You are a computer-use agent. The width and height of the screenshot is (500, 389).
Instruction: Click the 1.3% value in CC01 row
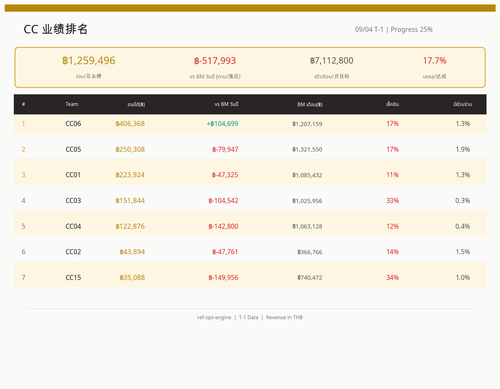pyautogui.click(x=463, y=175)
